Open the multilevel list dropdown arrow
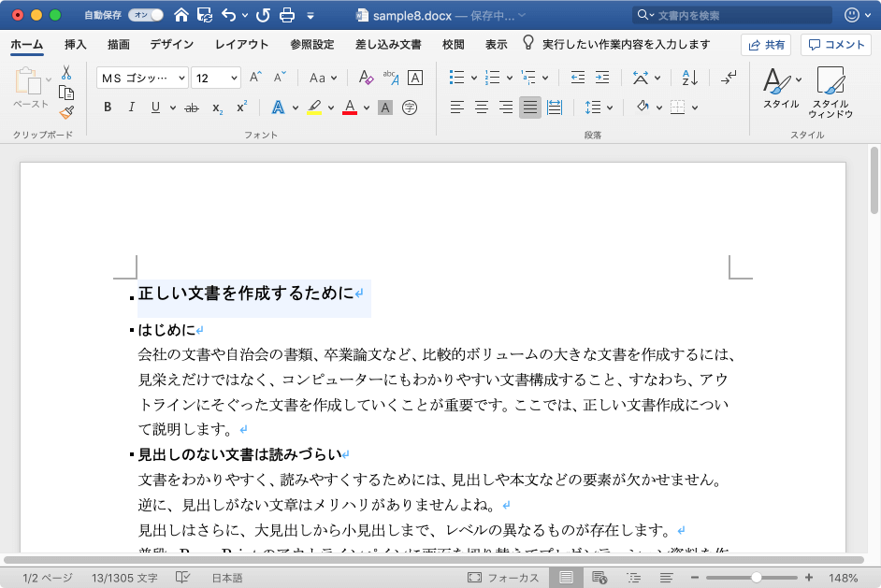Screen dimensions: 881x588 [545, 79]
